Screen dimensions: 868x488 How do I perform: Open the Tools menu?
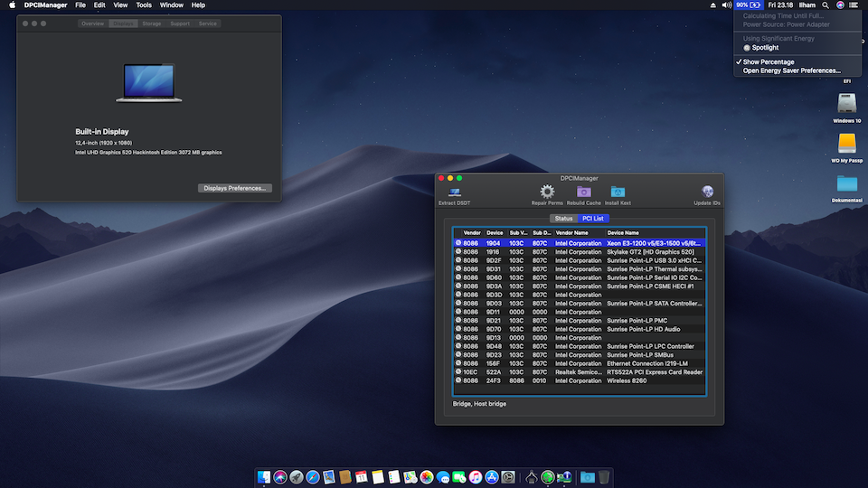click(144, 5)
